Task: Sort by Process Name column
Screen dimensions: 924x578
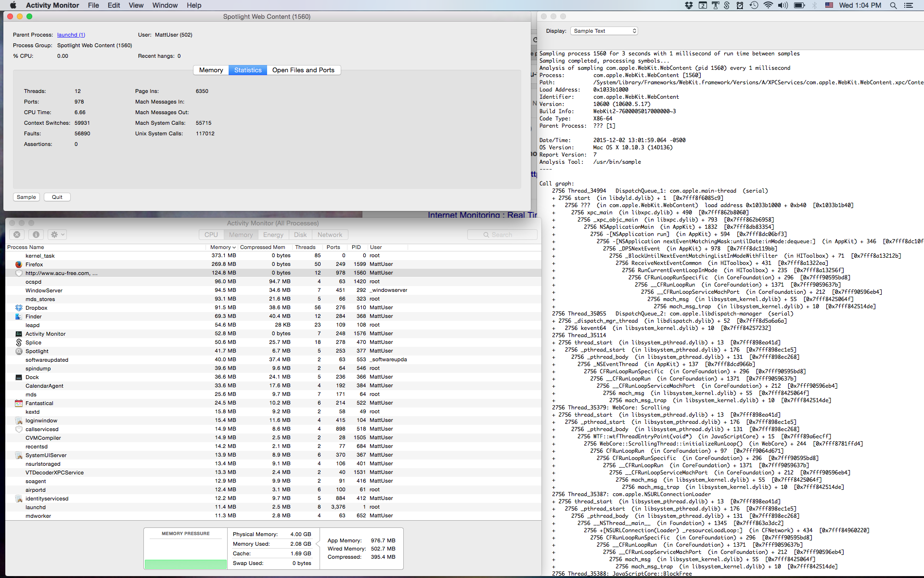Action: pyautogui.click(x=106, y=247)
